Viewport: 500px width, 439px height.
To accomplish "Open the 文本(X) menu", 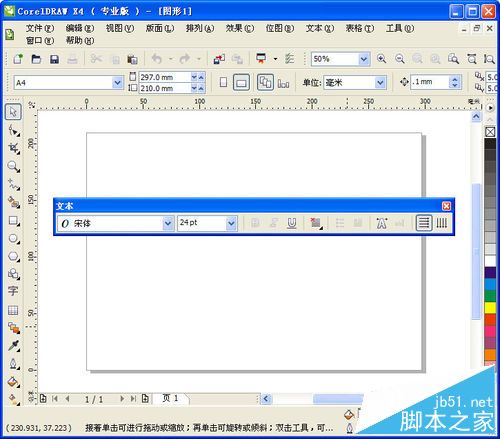I will pos(320,28).
